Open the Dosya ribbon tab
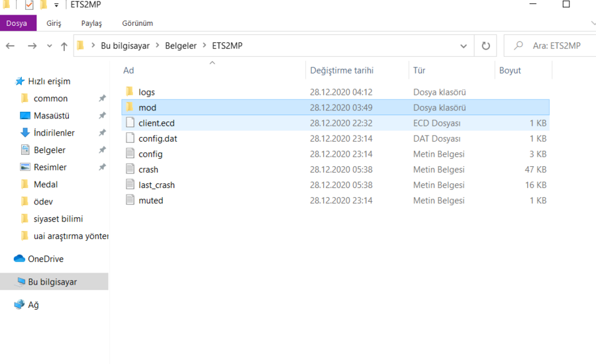Screen dimensions: 596x364 pos(18,23)
